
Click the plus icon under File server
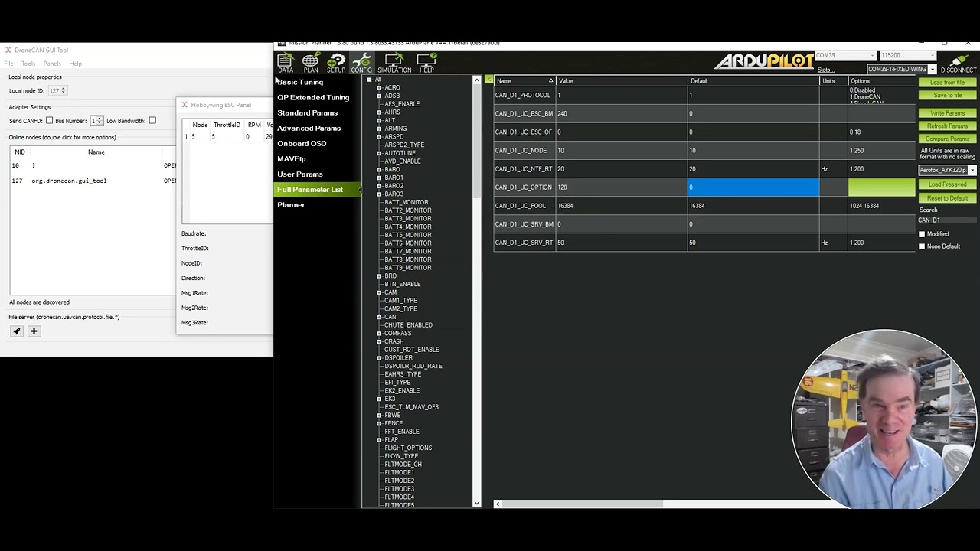[x=34, y=331]
